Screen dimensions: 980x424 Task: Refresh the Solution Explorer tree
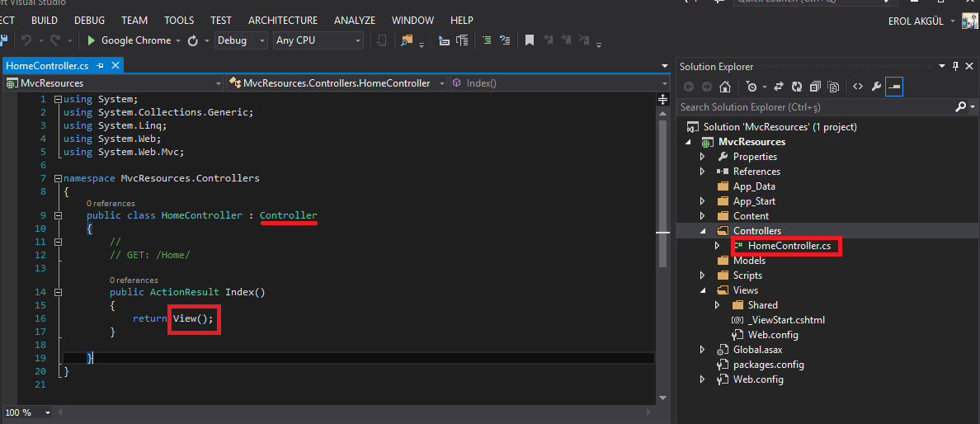[x=797, y=87]
